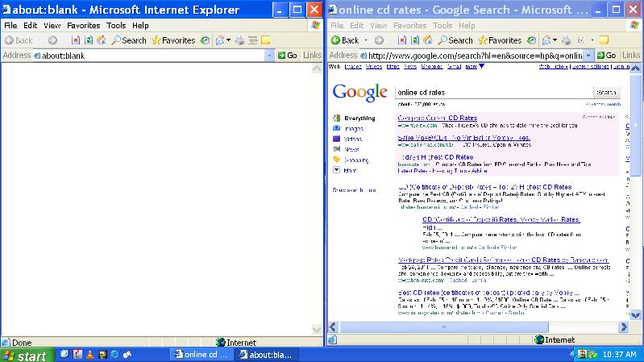Launch VLC cone icon in the Quick Launch bar

coord(89,354)
